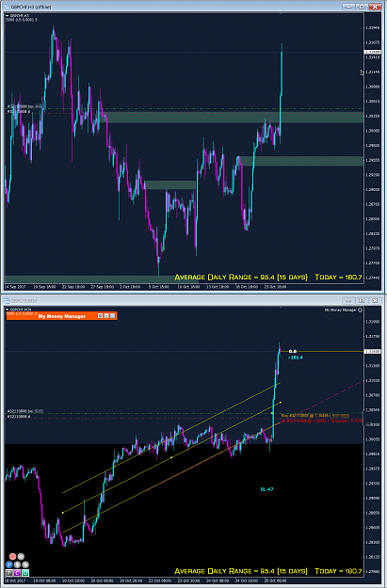Image resolution: width=387 pixels, height=588 pixels.
Task: Minimize the GBPCHF,M30 chart window
Action: coord(348,300)
